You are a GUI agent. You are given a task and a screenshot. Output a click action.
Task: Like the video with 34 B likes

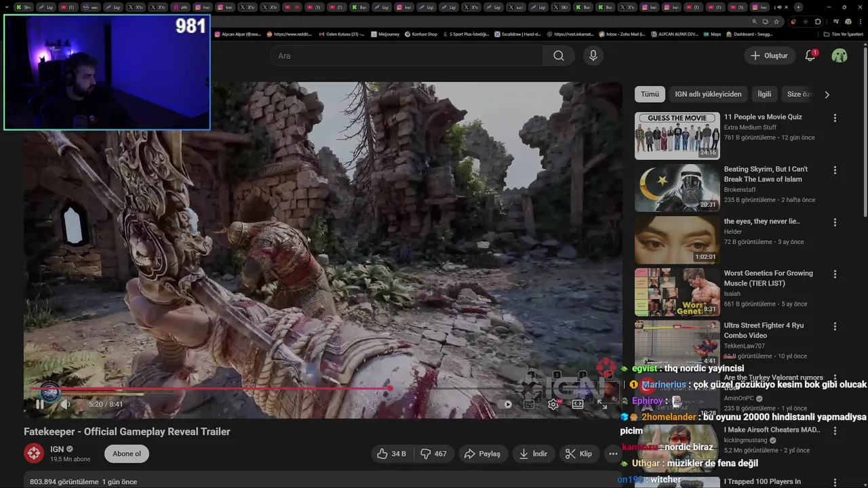coord(391,453)
